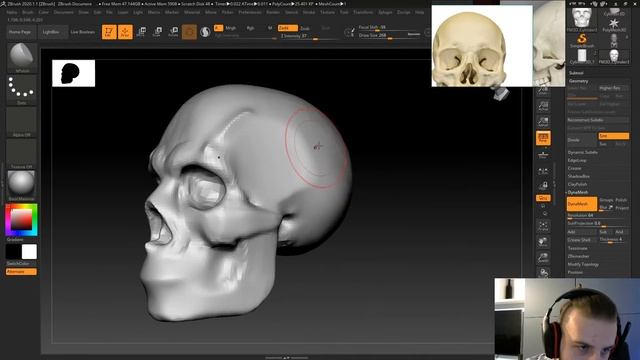The width and height of the screenshot is (640, 360).
Task: Expand the ShadowBox section
Action: coord(578,176)
